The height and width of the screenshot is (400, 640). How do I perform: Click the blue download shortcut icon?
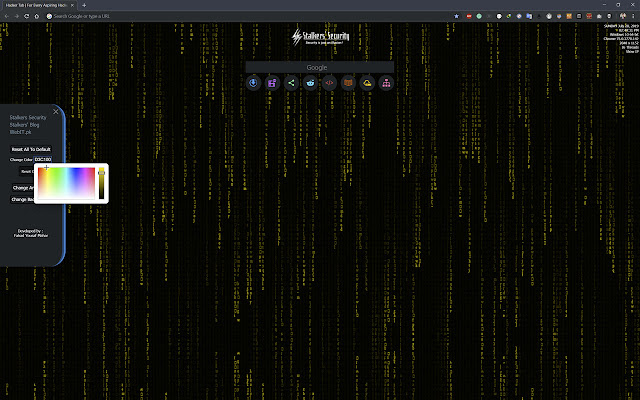click(253, 83)
